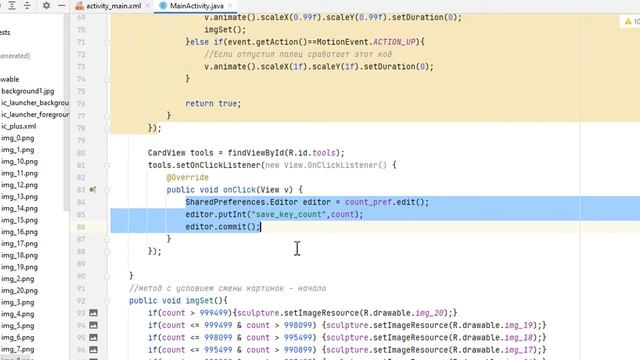
Task: Select img_15.png in project tree
Action: (20, 220)
